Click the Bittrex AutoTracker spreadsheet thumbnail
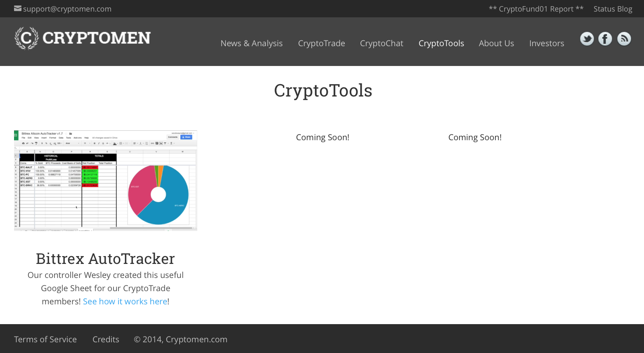Image resolution: width=644 pixels, height=353 pixels. tap(106, 180)
